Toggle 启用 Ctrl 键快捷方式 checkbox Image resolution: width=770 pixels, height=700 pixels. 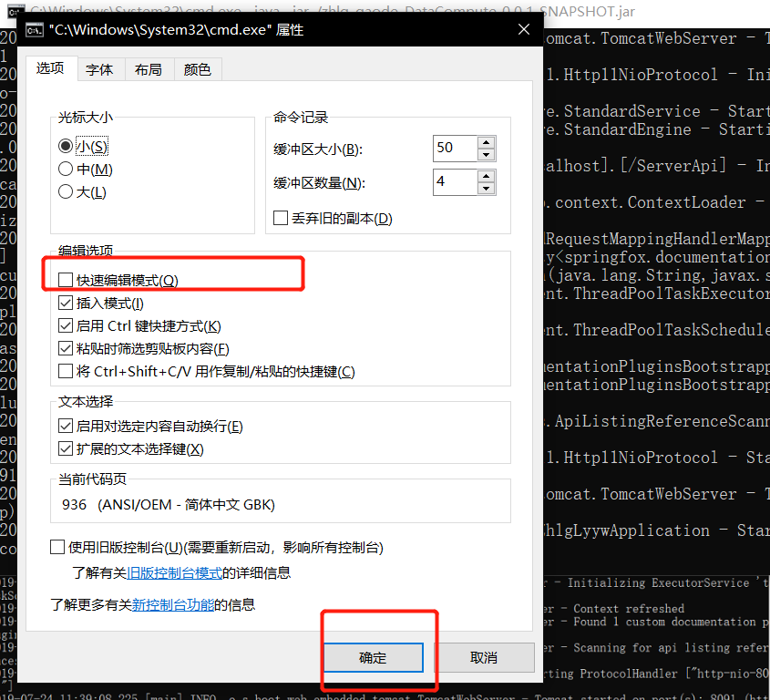(x=66, y=325)
